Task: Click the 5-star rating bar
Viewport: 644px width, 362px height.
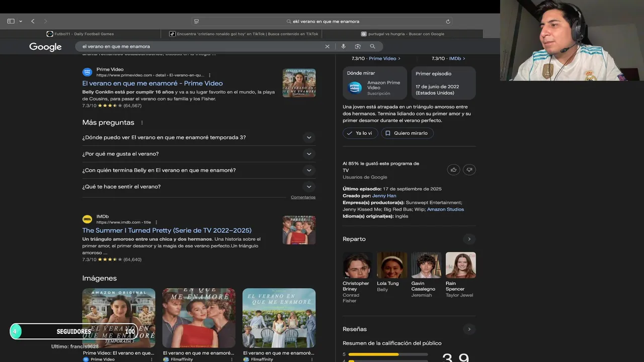Action: pyautogui.click(x=388, y=354)
